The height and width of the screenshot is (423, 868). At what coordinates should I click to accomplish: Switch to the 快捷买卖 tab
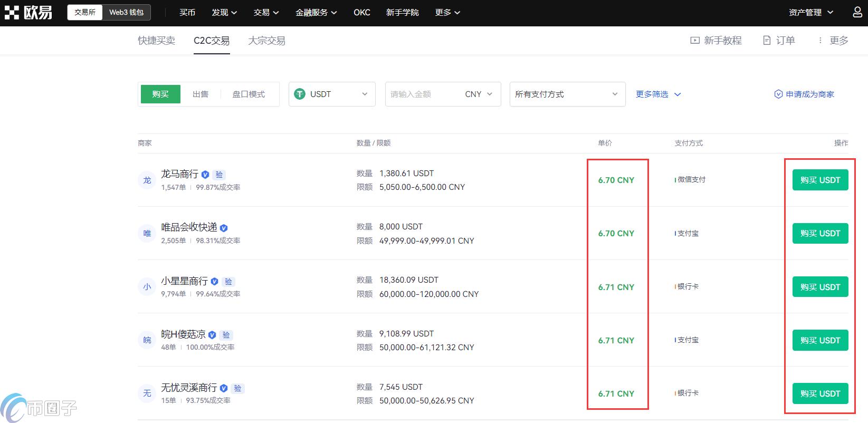[156, 41]
